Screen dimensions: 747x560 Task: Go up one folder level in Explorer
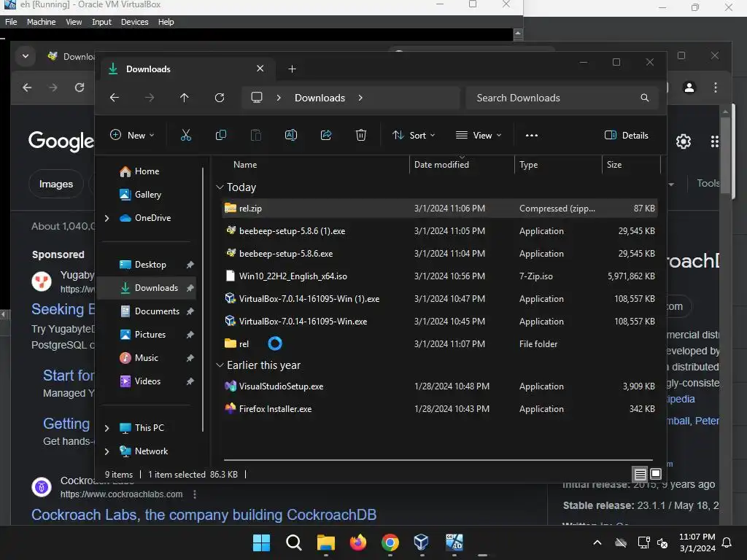pos(185,98)
